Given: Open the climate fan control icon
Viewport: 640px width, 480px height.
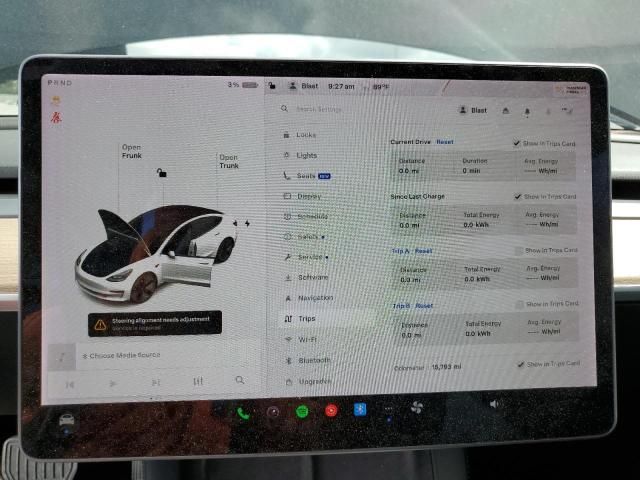Looking at the screenshot, I should (x=417, y=408).
